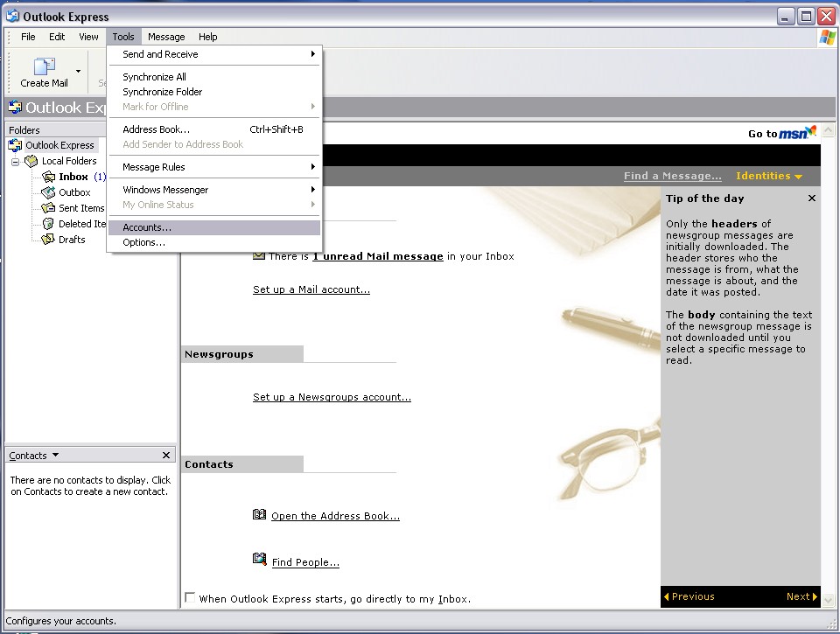Image resolution: width=840 pixels, height=634 pixels.
Task: Select Options... from Tools menu
Action: [x=214, y=242]
